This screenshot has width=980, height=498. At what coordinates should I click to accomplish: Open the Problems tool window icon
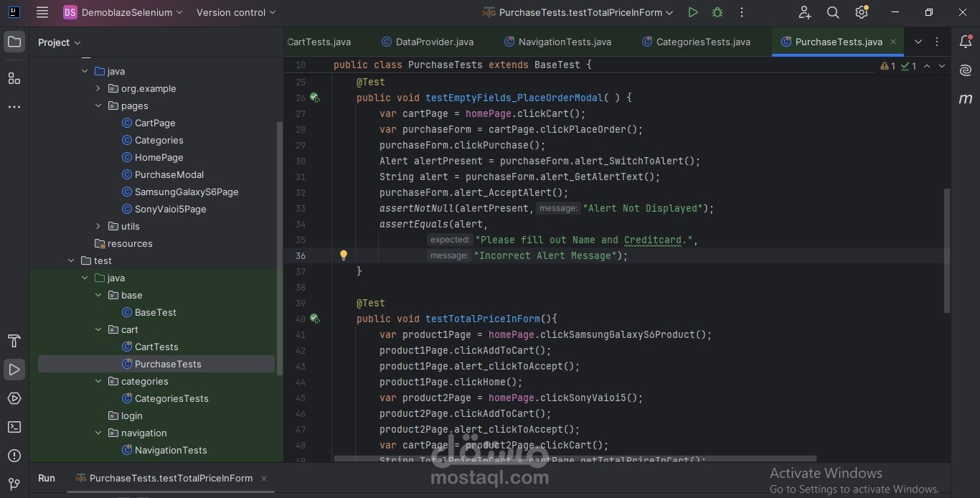click(x=14, y=456)
